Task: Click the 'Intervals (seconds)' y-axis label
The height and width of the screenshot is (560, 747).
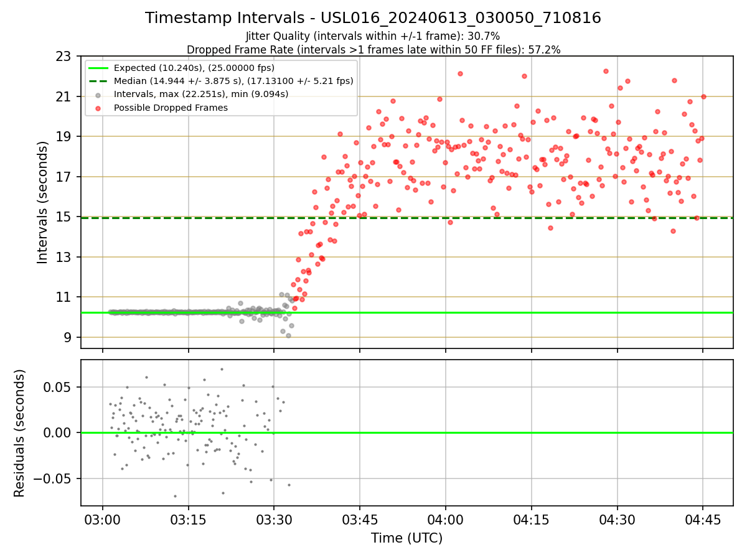Action: tap(42, 202)
